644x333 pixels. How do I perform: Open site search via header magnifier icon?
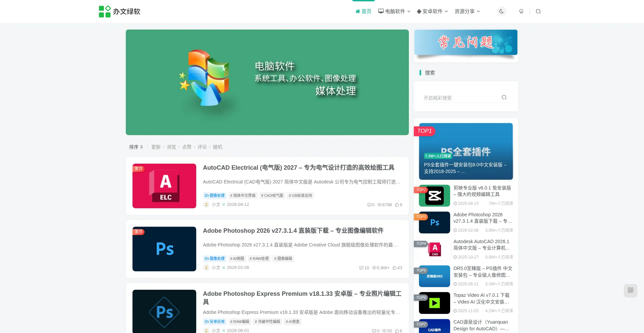pyautogui.click(x=538, y=11)
